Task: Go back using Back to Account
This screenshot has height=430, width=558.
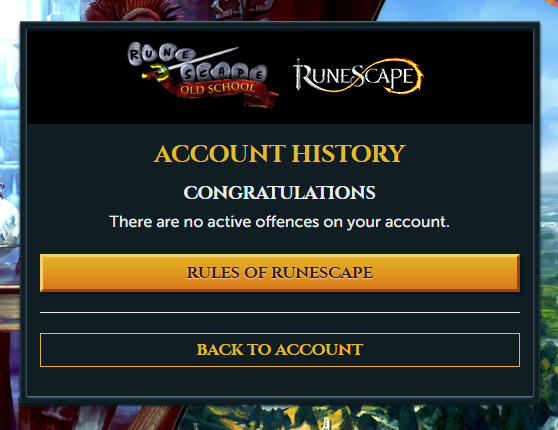Action: pos(280,350)
